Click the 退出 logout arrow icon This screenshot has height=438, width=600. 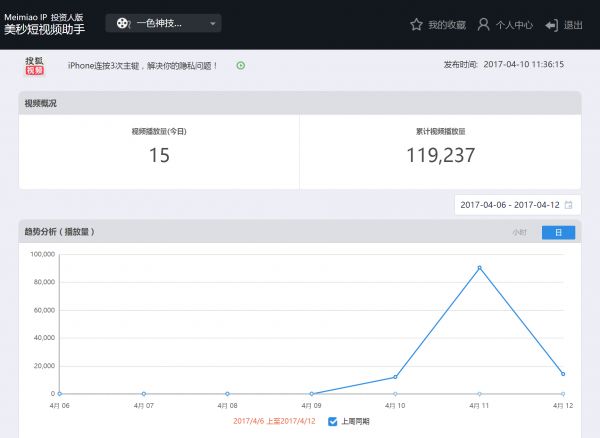551,24
